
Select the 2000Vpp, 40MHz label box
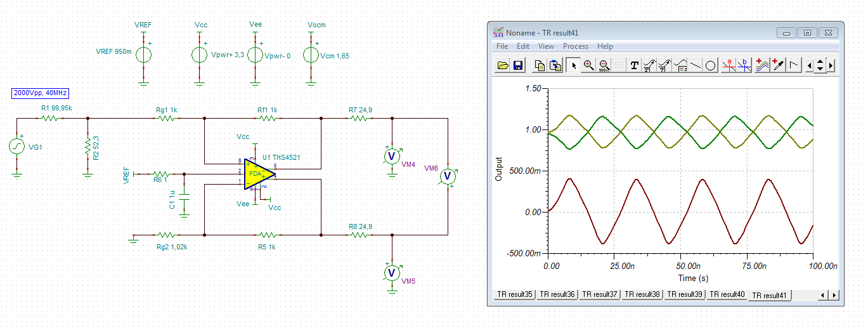tap(40, 93)
